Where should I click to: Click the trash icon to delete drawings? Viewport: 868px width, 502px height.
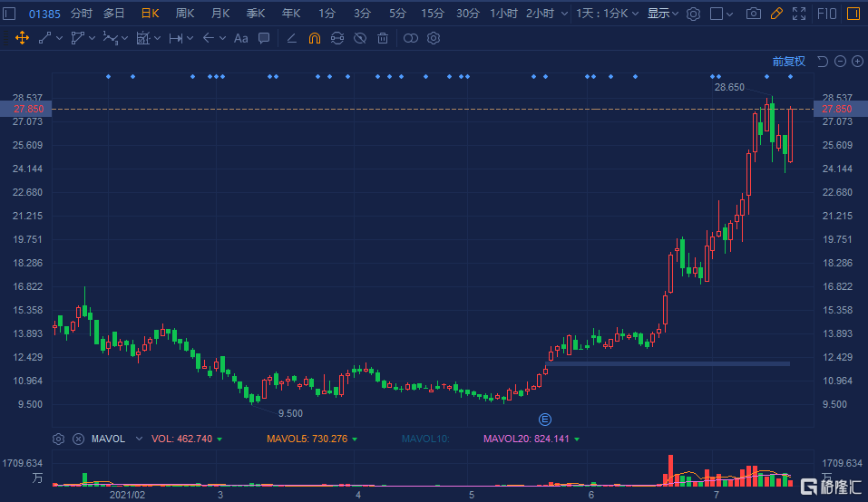(383, 38)
